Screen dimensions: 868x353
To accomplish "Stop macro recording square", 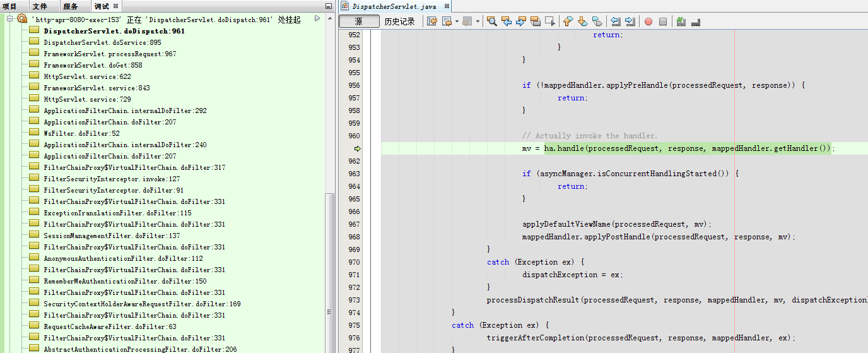I will (663, 21).
